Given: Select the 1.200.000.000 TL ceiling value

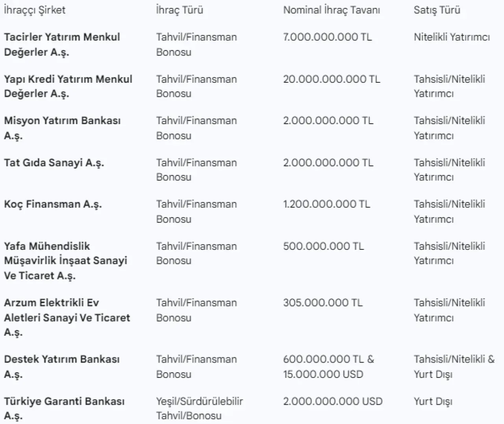Looking at the screenshot, I should click(326, 204).
